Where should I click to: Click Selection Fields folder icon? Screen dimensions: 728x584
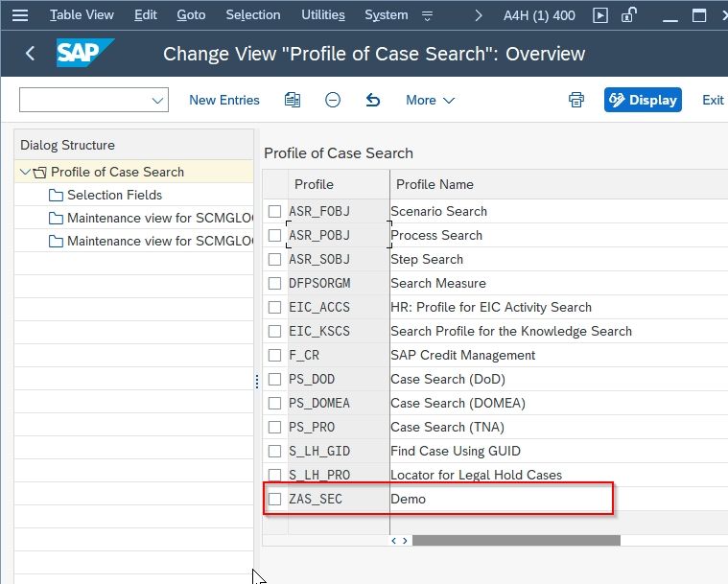[56, 195]
